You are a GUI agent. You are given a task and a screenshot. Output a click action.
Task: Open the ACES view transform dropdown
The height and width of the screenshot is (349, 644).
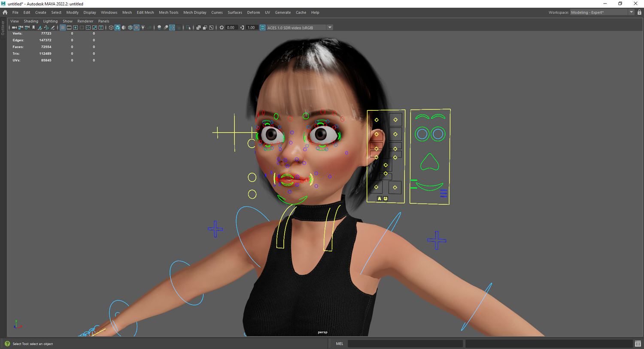tap(300, 27)
